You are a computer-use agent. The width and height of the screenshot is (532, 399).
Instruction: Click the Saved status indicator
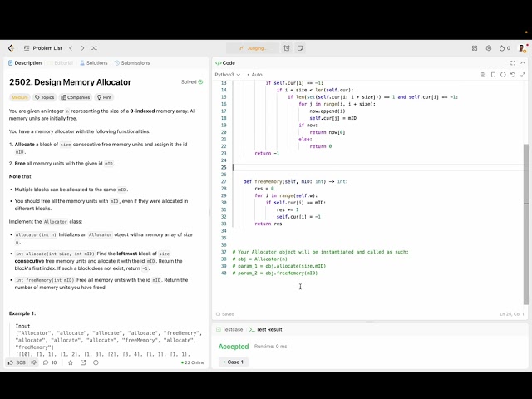(225, 314)
